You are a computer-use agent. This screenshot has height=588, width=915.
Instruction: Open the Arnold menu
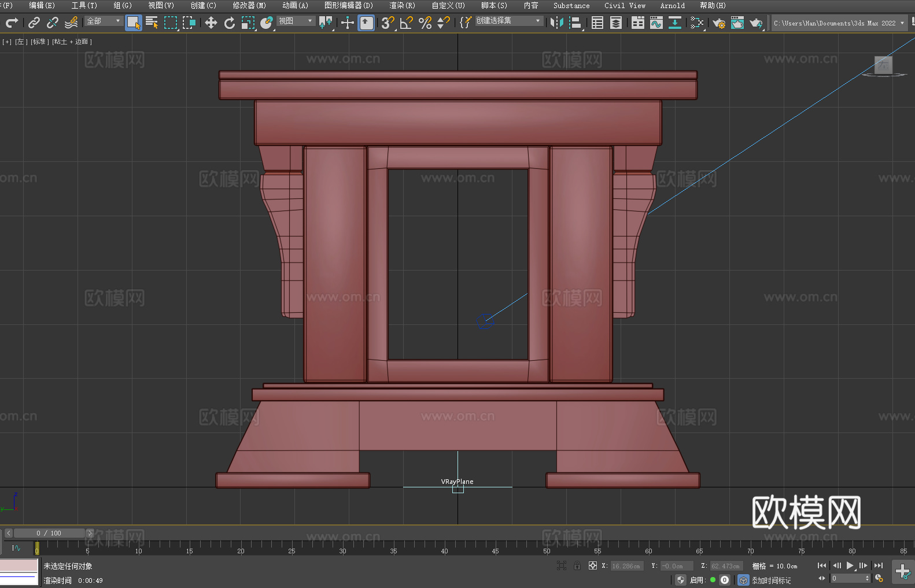pos(672,5)
